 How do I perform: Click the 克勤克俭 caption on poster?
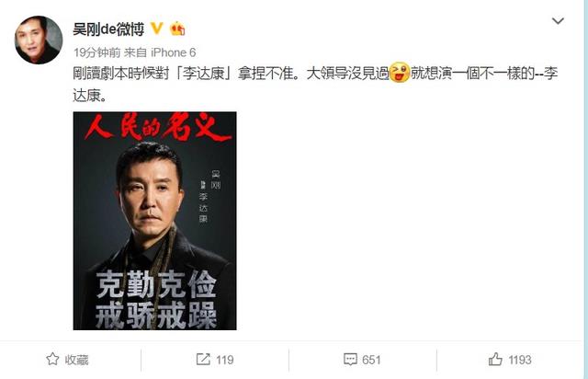[x=156, y=284]
